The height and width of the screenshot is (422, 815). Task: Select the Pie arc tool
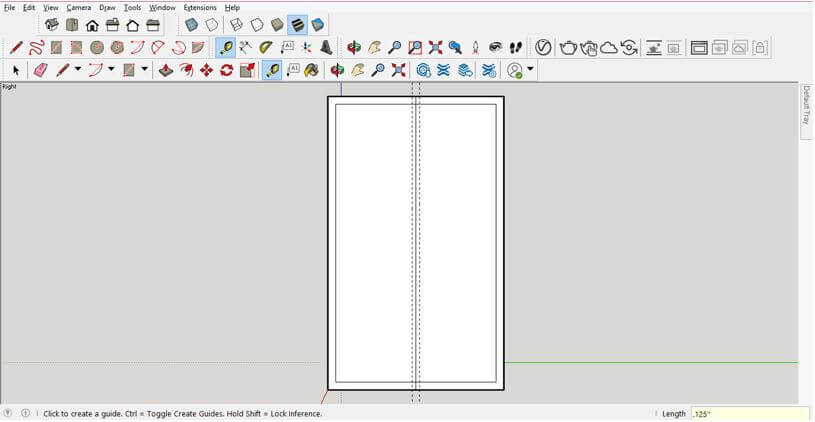pyautogui.click(x=198, y=48)
